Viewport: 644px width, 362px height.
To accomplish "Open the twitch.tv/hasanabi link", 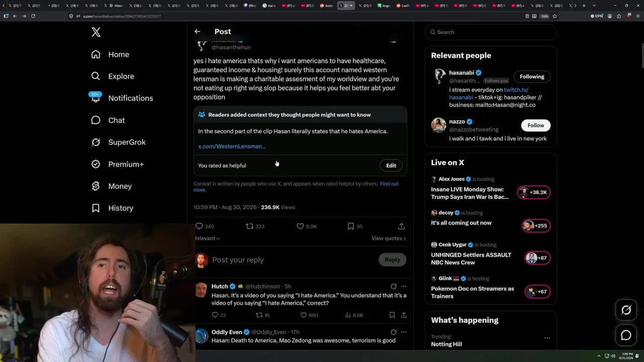I will click(489, 94).
